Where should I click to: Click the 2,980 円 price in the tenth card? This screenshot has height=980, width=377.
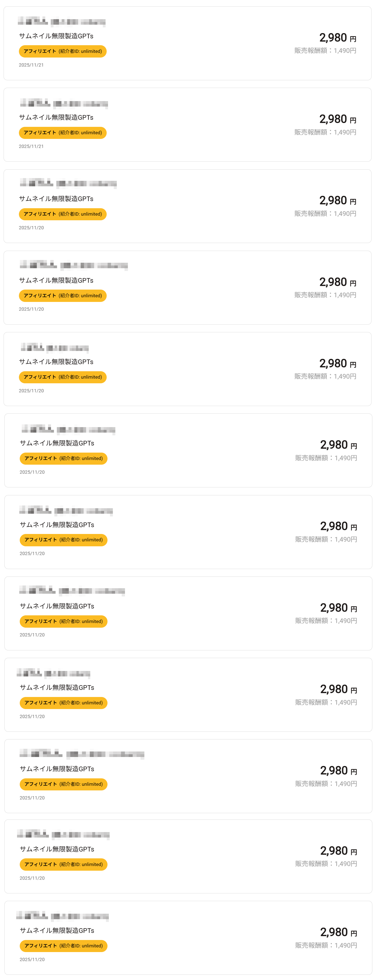[x=338, y=771]
